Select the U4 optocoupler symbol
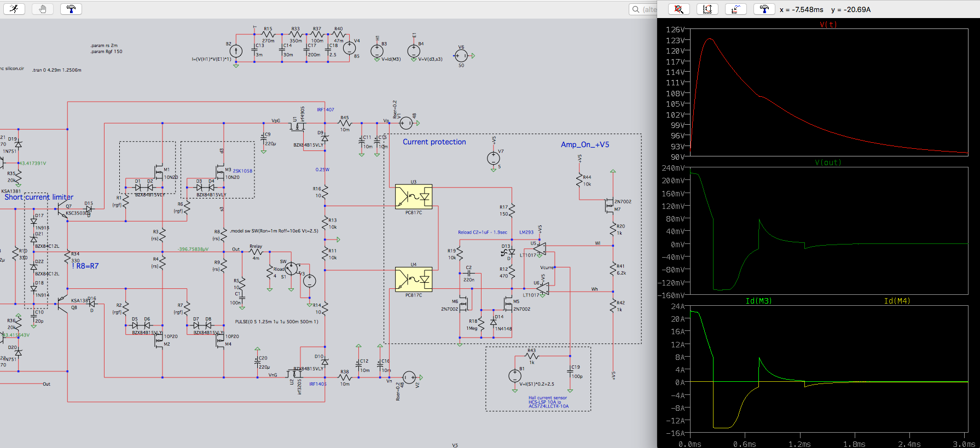This screenshot has height=448, width=980. [414, 279]
